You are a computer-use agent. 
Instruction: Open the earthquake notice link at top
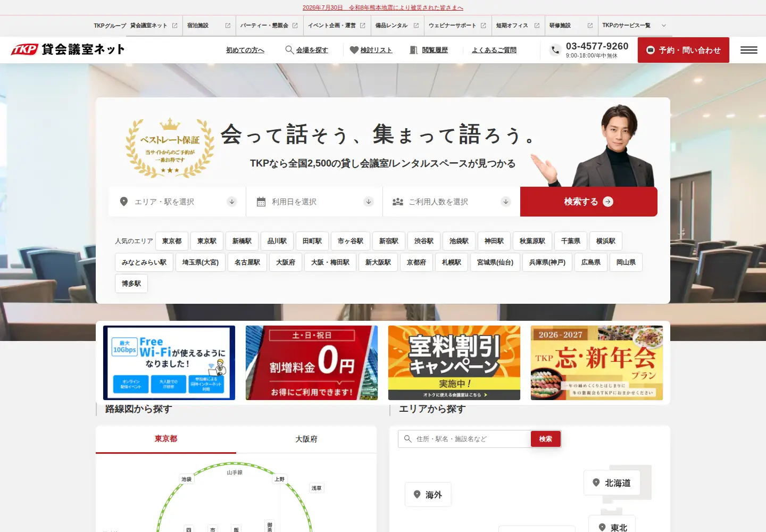point(383,7)
